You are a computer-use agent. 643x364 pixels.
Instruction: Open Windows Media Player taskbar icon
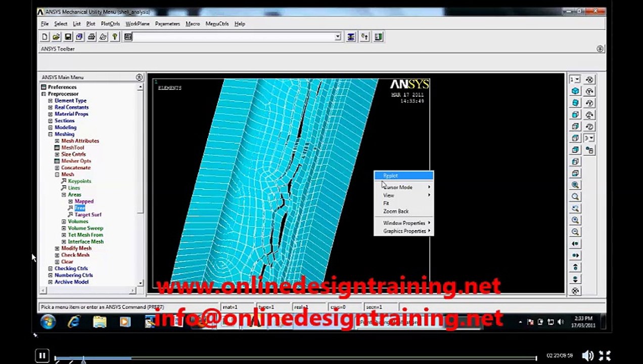125,322
